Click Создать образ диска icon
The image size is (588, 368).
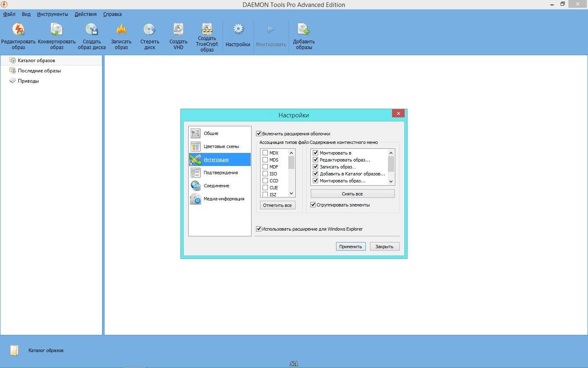91,29
